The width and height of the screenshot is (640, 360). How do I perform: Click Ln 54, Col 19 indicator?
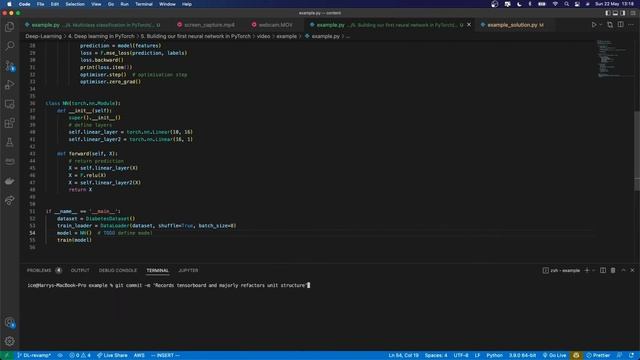pyautogui.click(x=404, y=356)
